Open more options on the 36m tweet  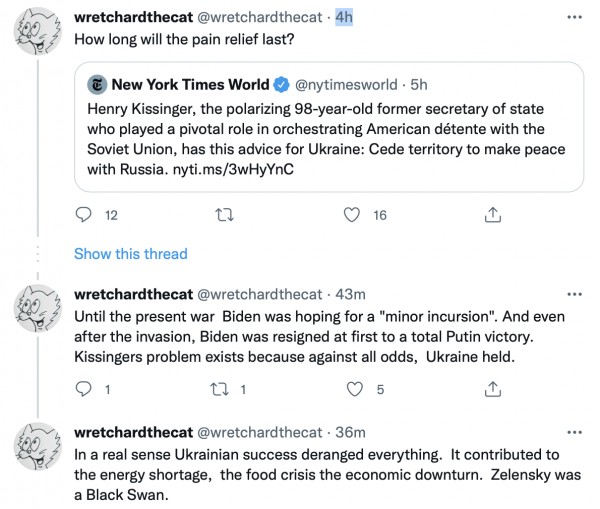(x=573, y=433)
